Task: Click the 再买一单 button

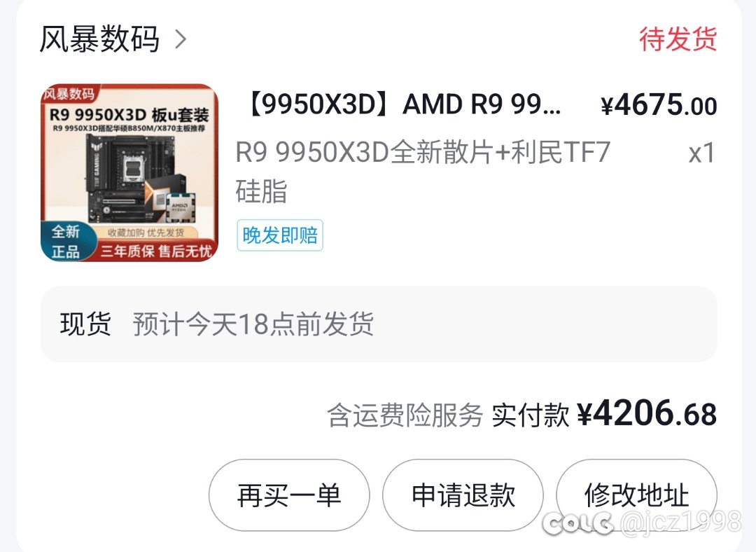Action: point(289,495)
